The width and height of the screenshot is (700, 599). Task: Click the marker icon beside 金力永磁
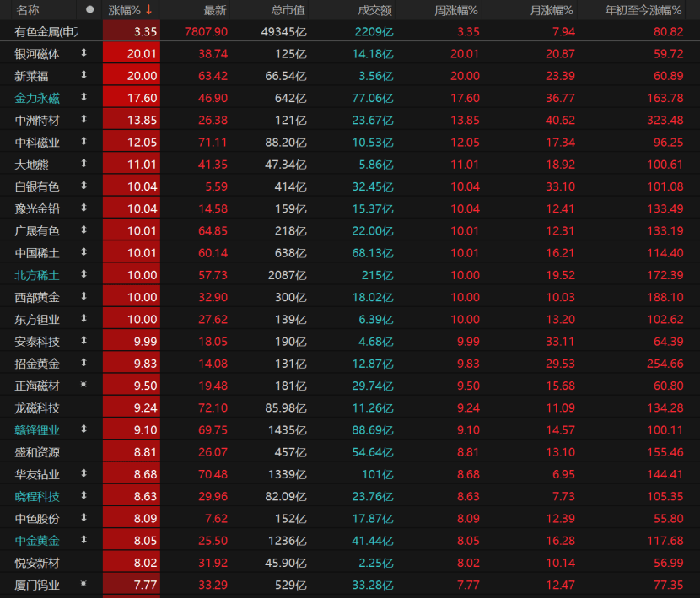[x=83, y=97]
